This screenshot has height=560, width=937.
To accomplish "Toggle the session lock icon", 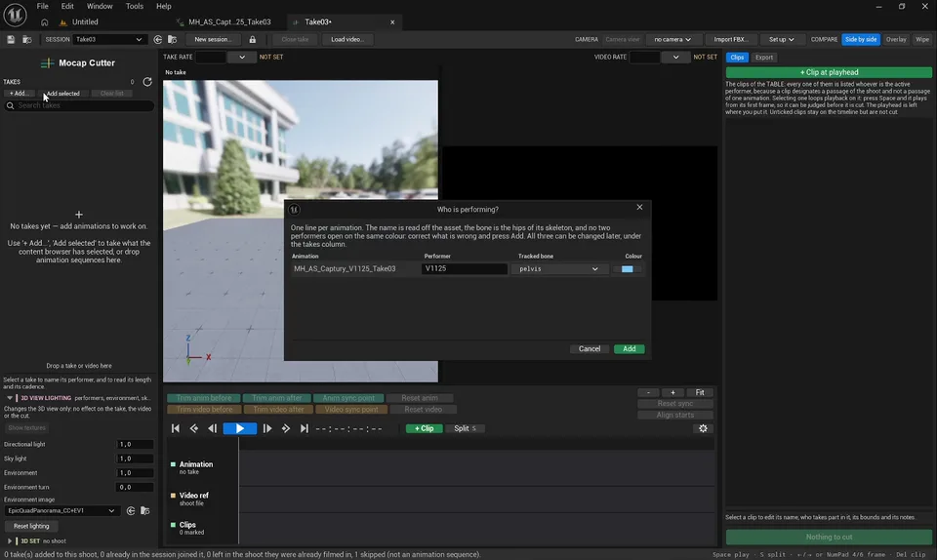I will (252, 39).
